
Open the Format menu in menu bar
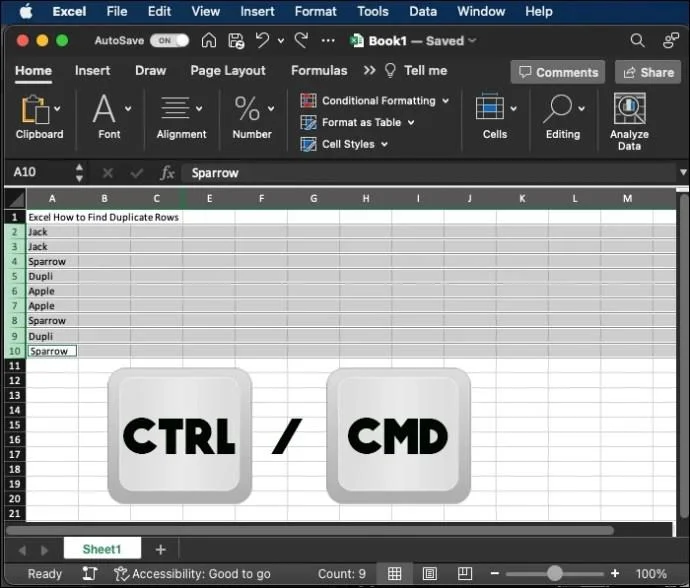point(315,11)
